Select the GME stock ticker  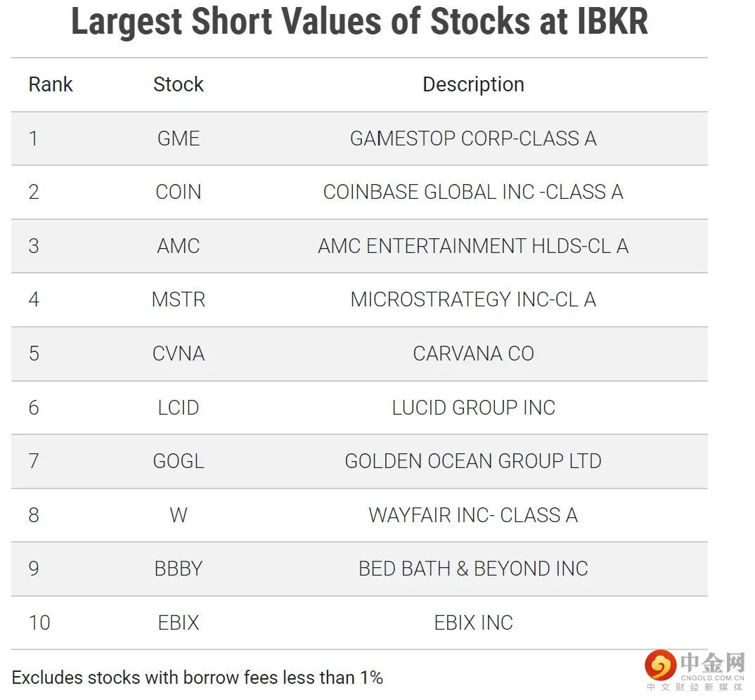pyautogui.click(x=179, y=138)
